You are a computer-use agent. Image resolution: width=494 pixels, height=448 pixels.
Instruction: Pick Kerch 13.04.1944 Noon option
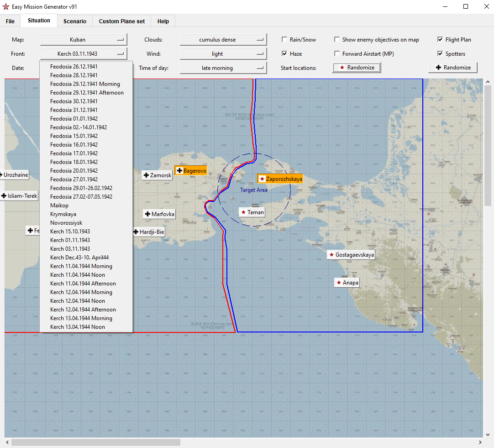(86, 327)
